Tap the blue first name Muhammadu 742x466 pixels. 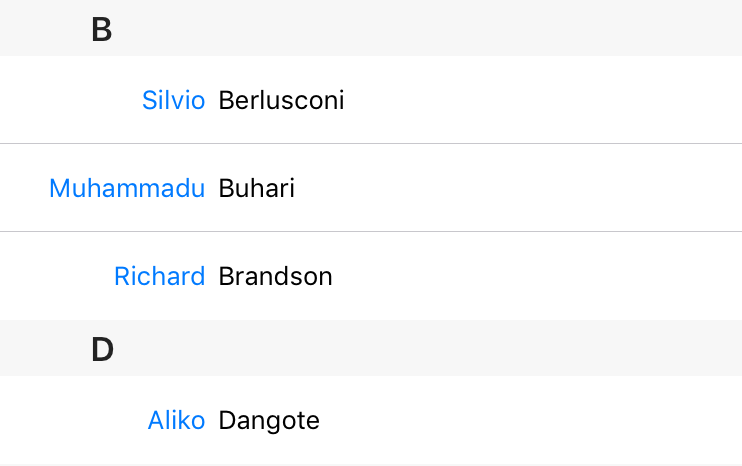tap(127, 188)
